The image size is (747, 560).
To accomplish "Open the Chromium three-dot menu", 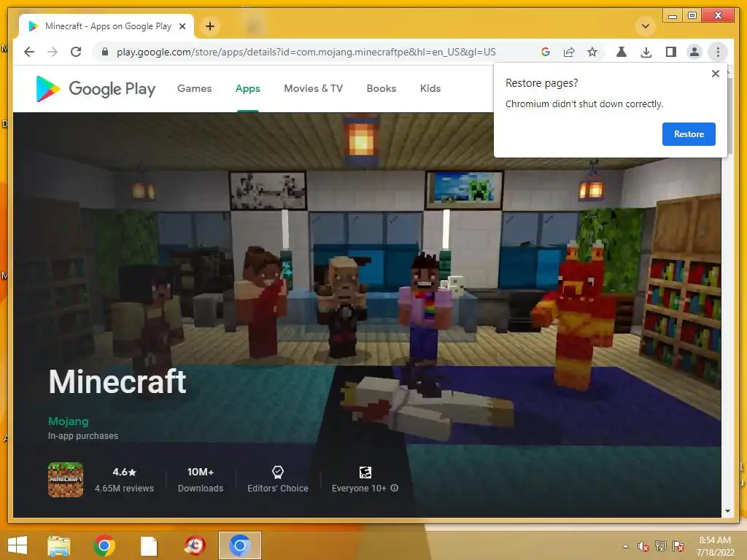I will (x=718, y=52).
